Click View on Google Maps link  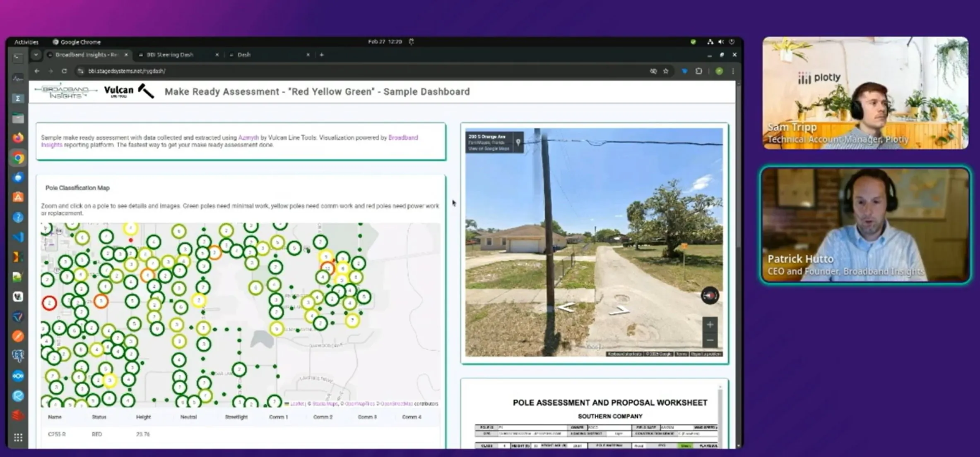pyautogui.click(x=489, y=148)
